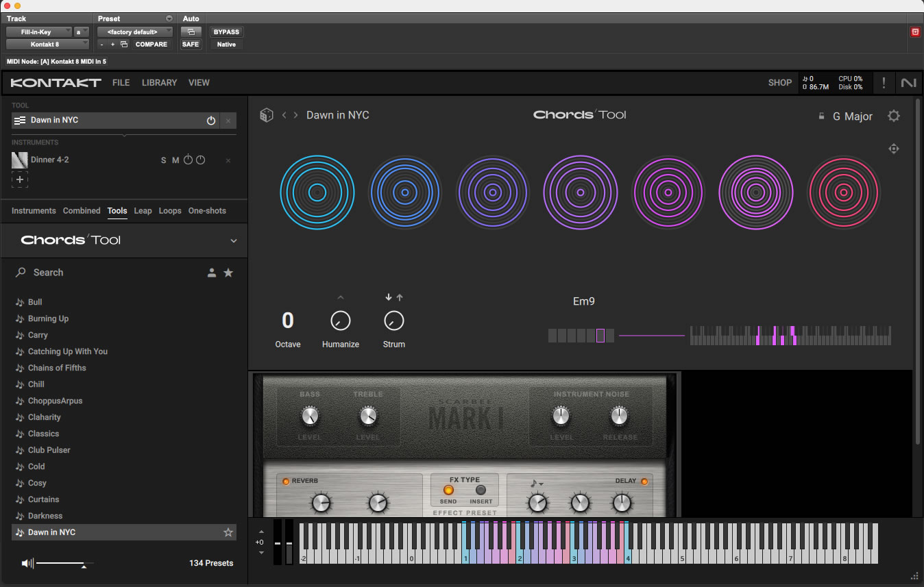The height and width of the screenshot is (587, 924).
Task: Click the fourth purple chord disc
Action: tap(581, 192)
